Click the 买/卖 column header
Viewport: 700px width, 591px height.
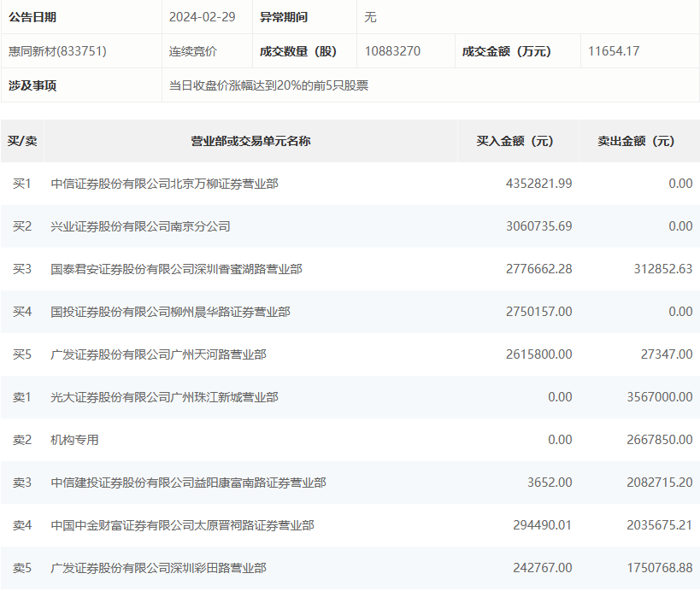coord(22,141)
